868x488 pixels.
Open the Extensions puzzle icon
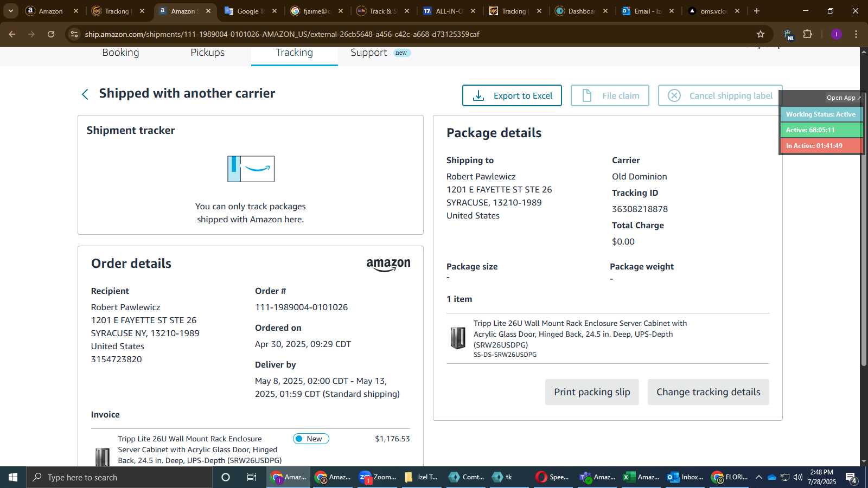(x=808, y=34)
